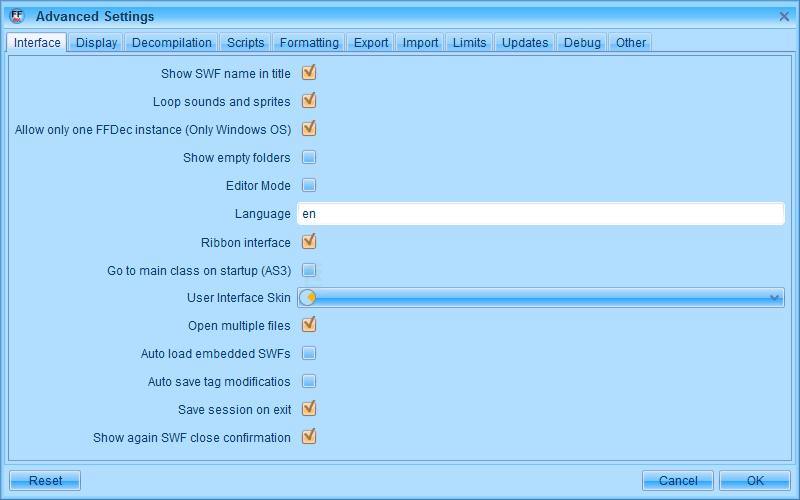
Task: Toggle Ribbon interface checkbox
Action: (309, 242)
